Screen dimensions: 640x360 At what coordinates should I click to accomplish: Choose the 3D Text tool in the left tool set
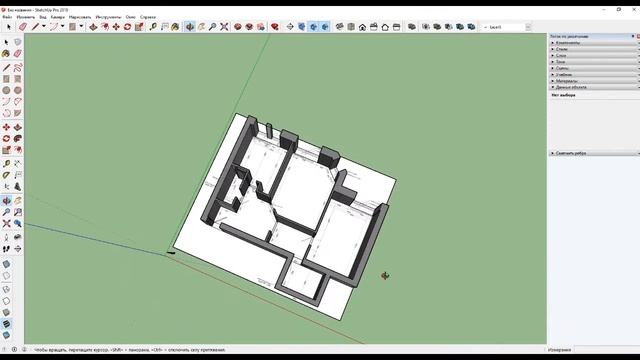point(18,187)
